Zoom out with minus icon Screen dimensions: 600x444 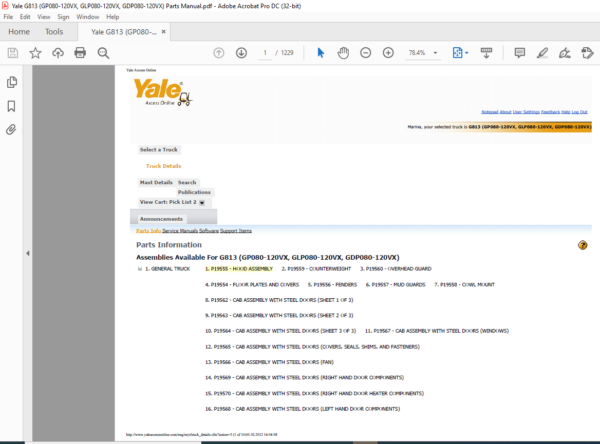(x=365, y=53)
